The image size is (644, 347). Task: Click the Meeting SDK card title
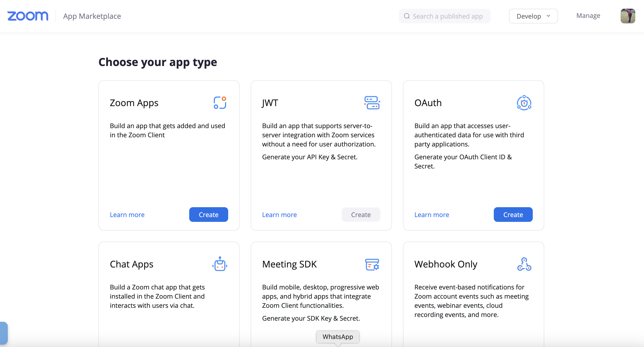pyautogui.click(x=289, y=264)
